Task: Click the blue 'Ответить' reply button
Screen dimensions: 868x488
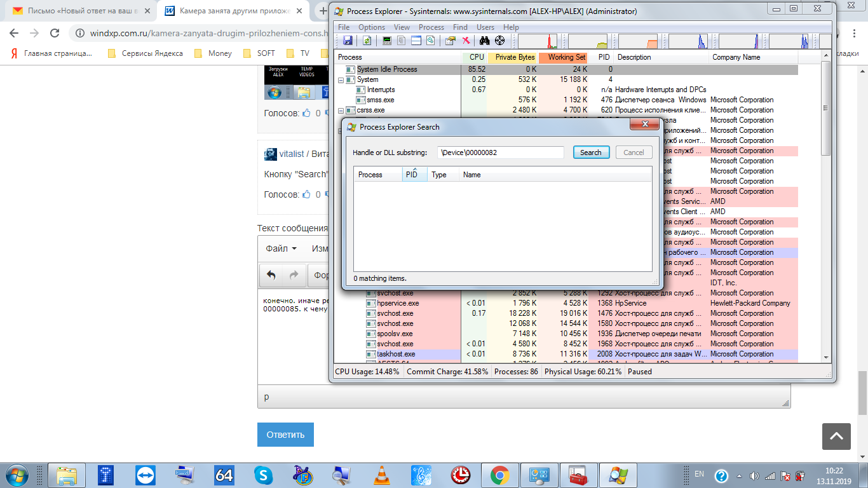Action: pos(285,435)
